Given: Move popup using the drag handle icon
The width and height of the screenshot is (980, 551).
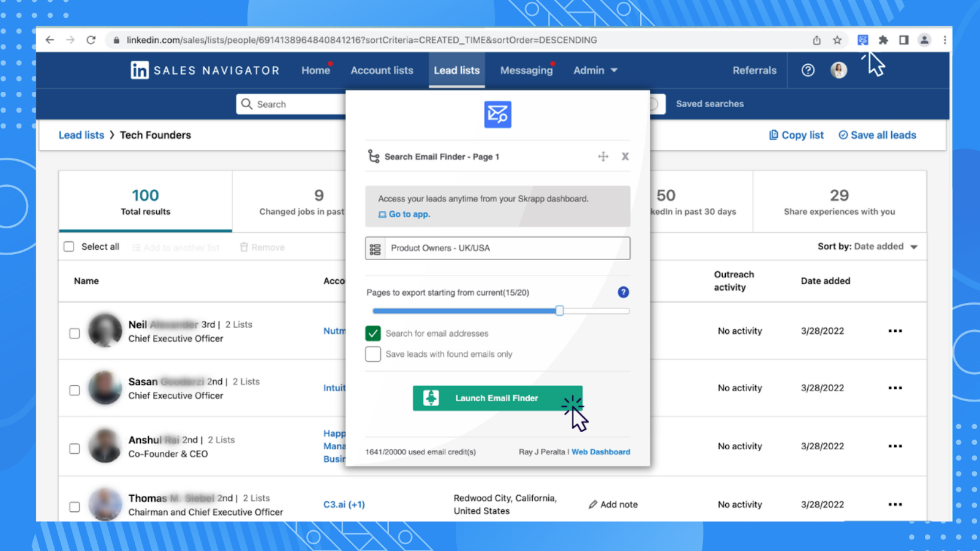Looking at the screenshot, I should point(603,157).
